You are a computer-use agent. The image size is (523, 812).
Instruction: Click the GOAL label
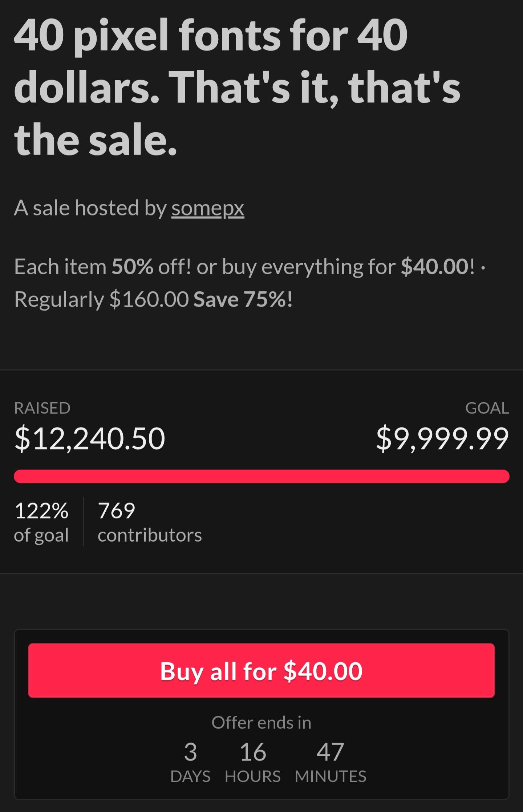(487, 408)
